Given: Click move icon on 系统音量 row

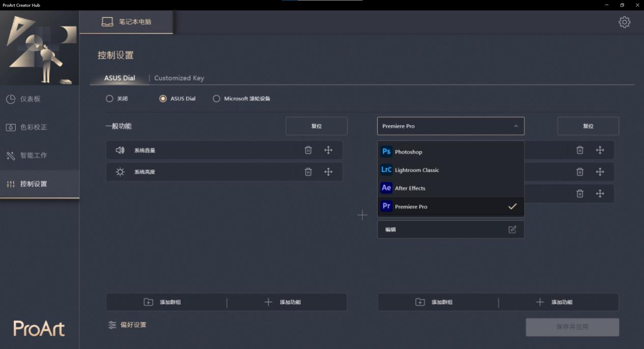Looking at the screenshot, I should 328,150.
